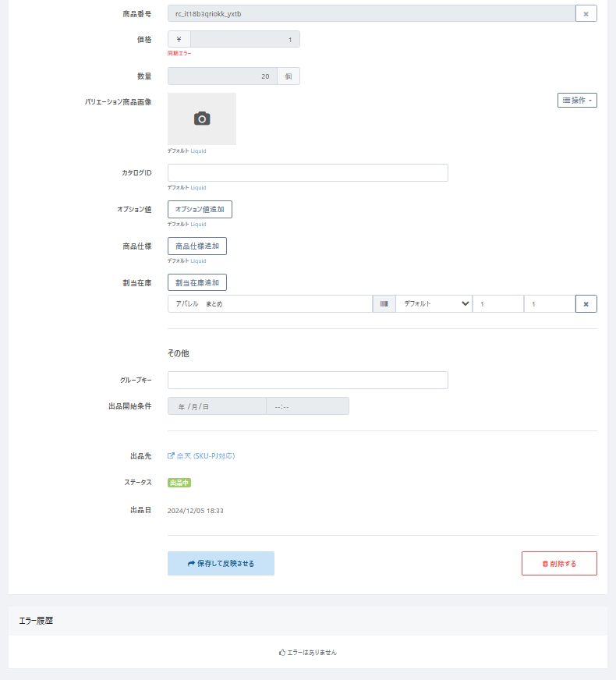
Task: Open the 楽天 (SKU-PJ対応) link
Action: [x=201, y=455]
